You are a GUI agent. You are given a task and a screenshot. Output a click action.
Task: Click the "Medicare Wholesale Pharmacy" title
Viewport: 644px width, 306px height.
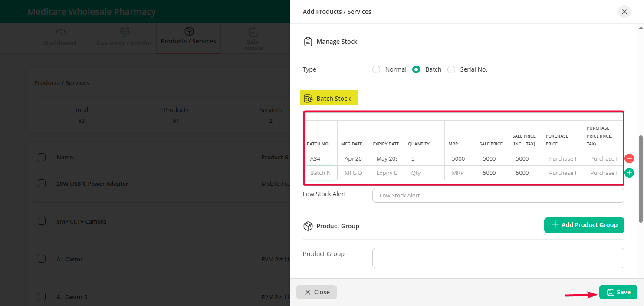pos(92,12)
